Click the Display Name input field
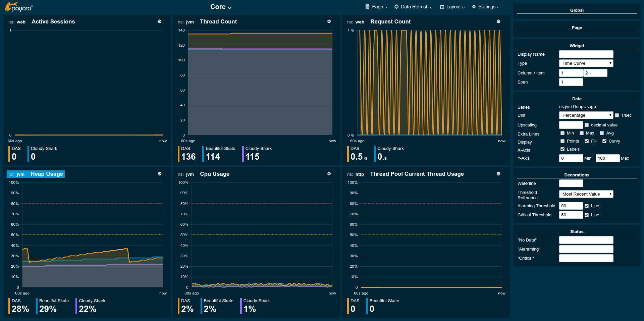This screenshot has height=321, width=644. [x=586, y=54]
